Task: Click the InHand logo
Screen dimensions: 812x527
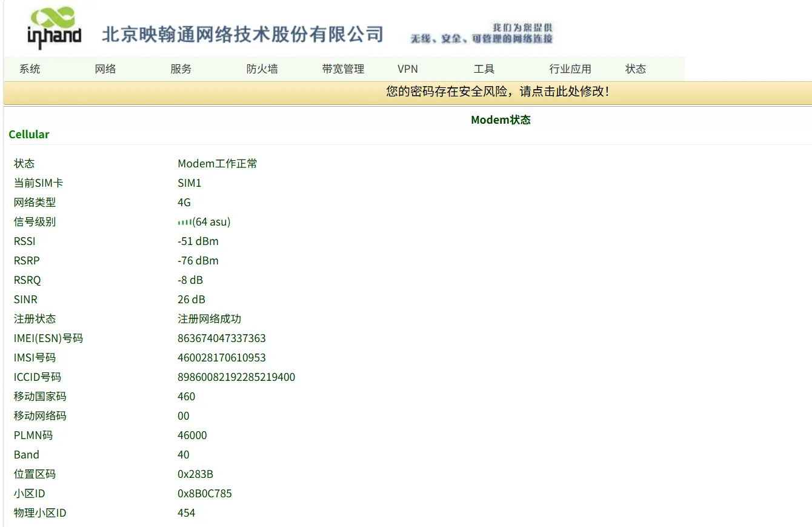Action: tap(54, 28)
